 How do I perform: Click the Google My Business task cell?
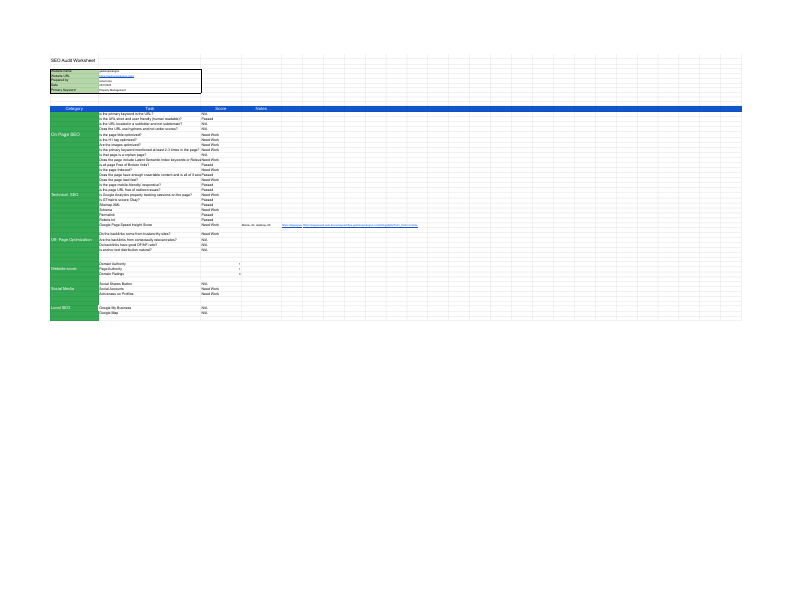150,308
